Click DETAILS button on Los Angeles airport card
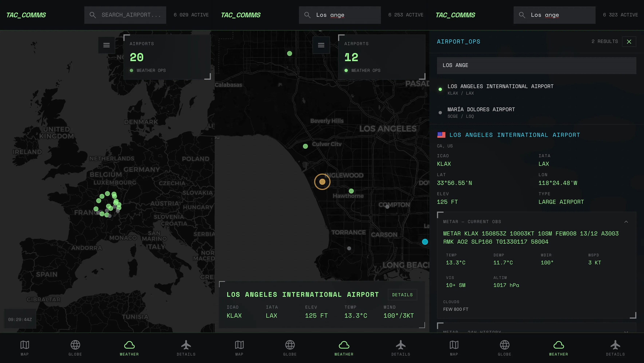This screenshot has width=644, height=363. tap(403, 295)
